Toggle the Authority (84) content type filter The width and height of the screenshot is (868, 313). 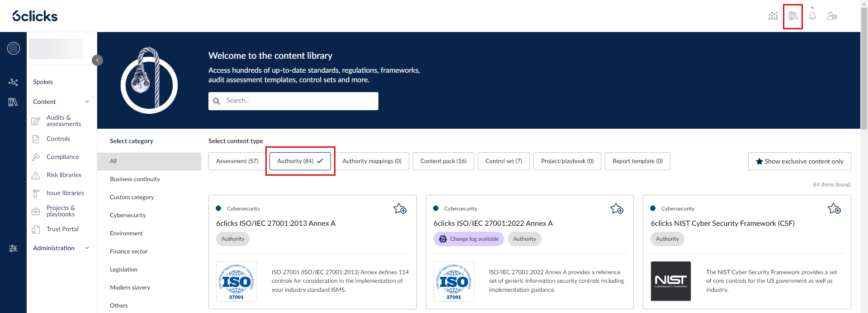click(300, 161)
